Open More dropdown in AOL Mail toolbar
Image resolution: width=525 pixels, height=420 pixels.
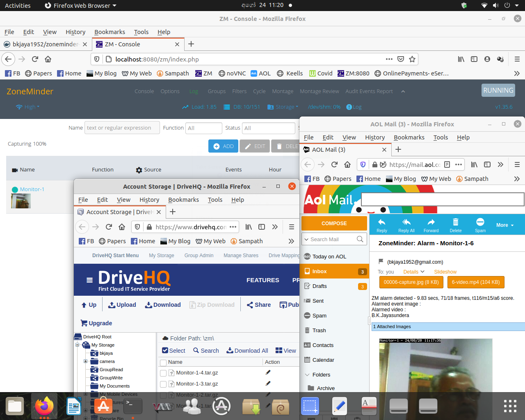pos(504,225)
